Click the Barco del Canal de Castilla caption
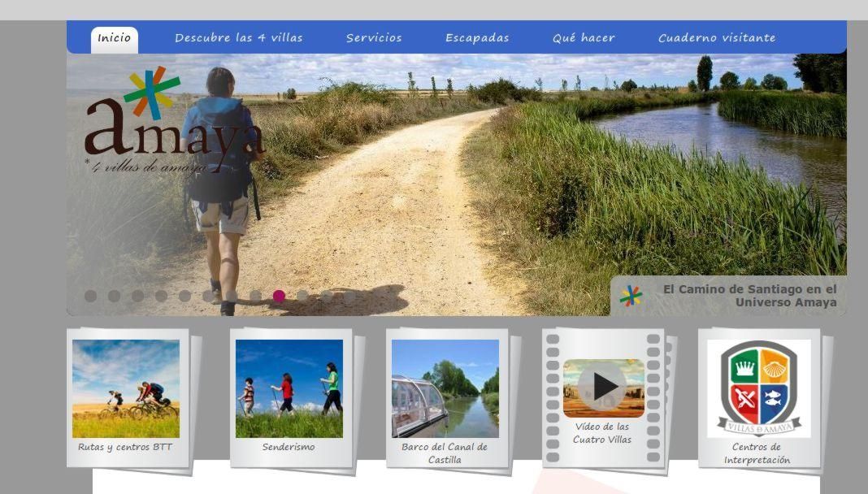 [445, 453]
